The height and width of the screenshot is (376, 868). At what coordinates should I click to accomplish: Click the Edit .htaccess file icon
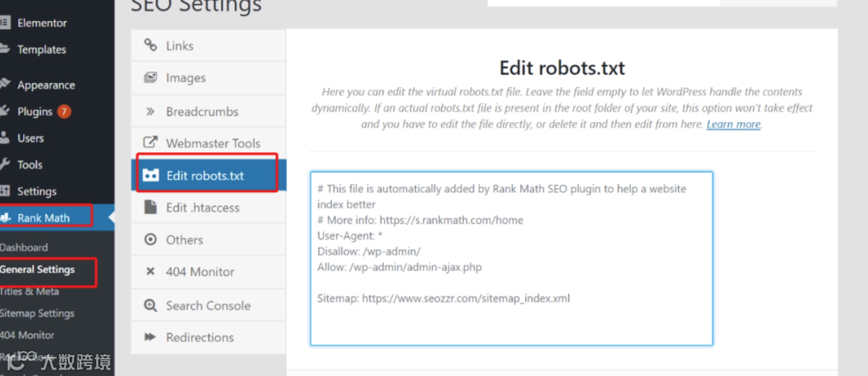point(150,207)
